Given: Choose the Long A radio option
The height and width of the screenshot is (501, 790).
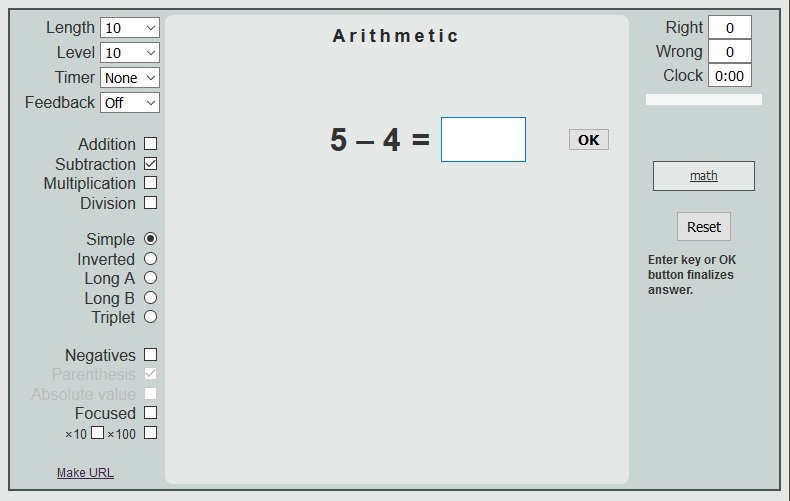Looking at the screenshot, I should click(150, 278).
